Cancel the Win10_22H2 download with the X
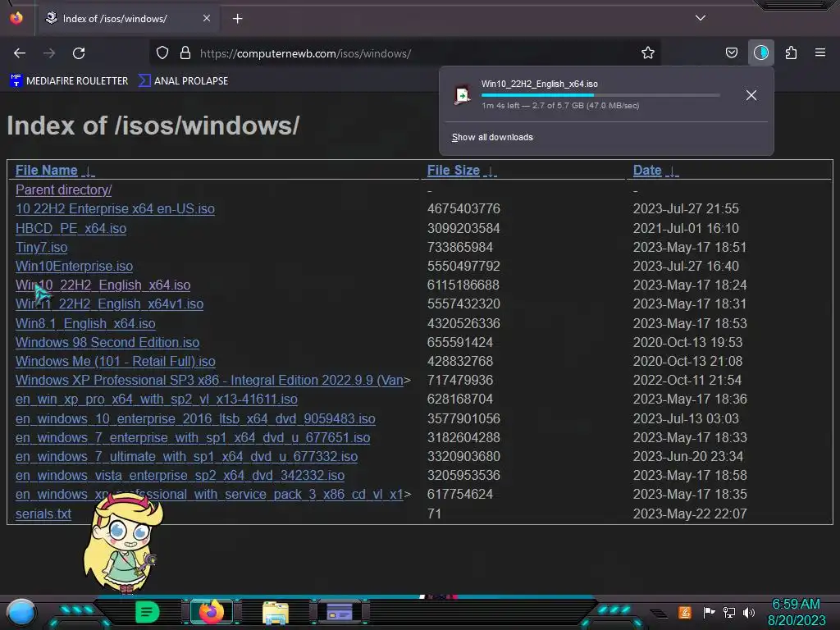 coord(751,95)
